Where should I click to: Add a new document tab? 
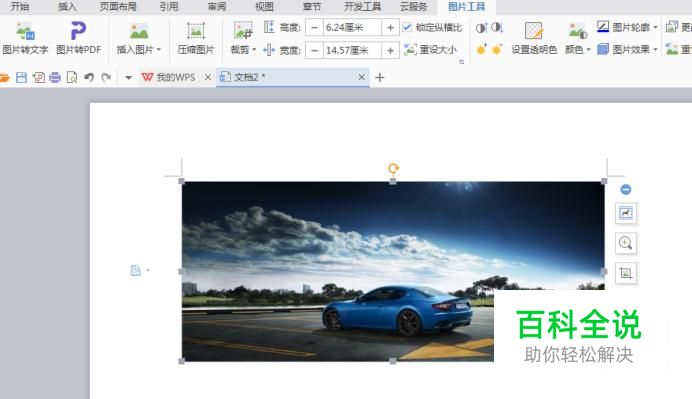[x=380, y=78]
